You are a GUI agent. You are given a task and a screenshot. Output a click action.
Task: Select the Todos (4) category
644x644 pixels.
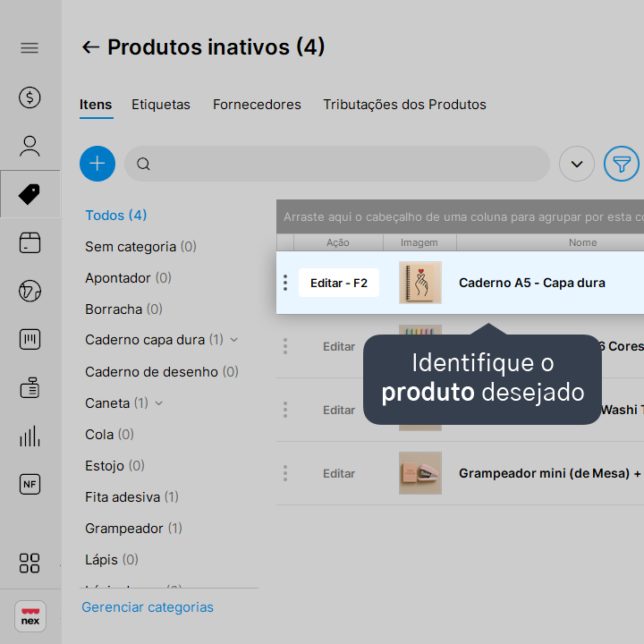pos(115,216)
